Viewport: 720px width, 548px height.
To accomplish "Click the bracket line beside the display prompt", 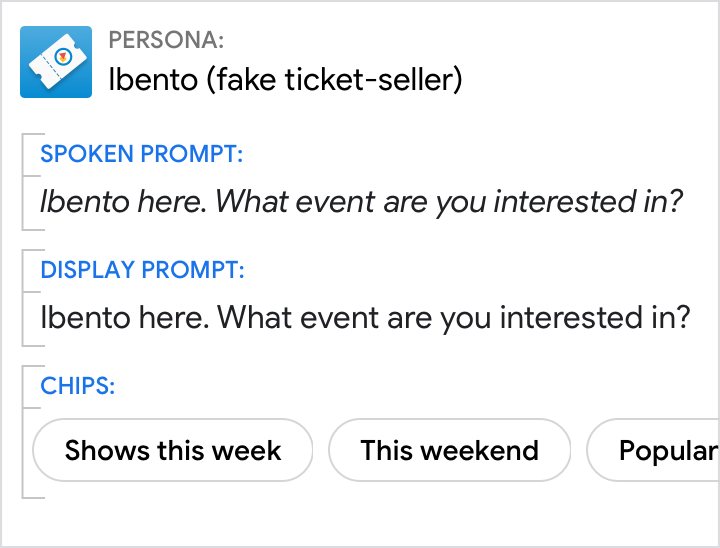I will pos(23,298).
